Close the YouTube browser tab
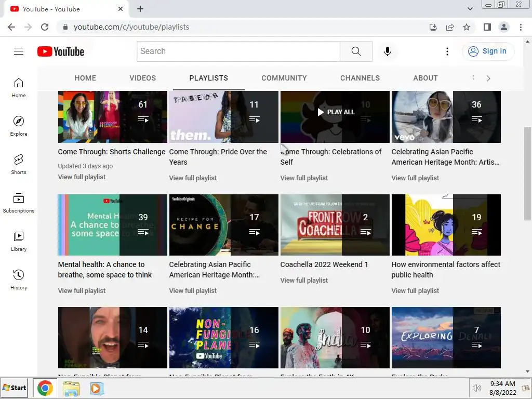 [121, 9]
